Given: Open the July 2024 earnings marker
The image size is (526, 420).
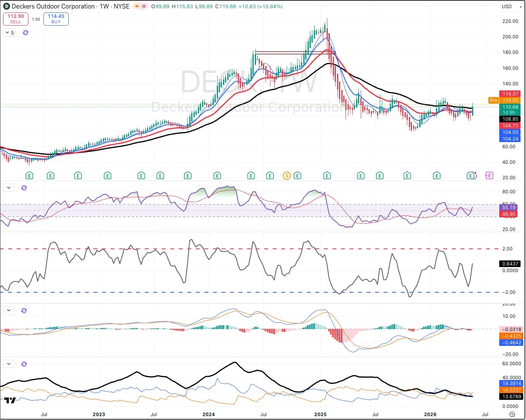Looking at the screenshot, I should pyautogui.click(x=270, y=176).
